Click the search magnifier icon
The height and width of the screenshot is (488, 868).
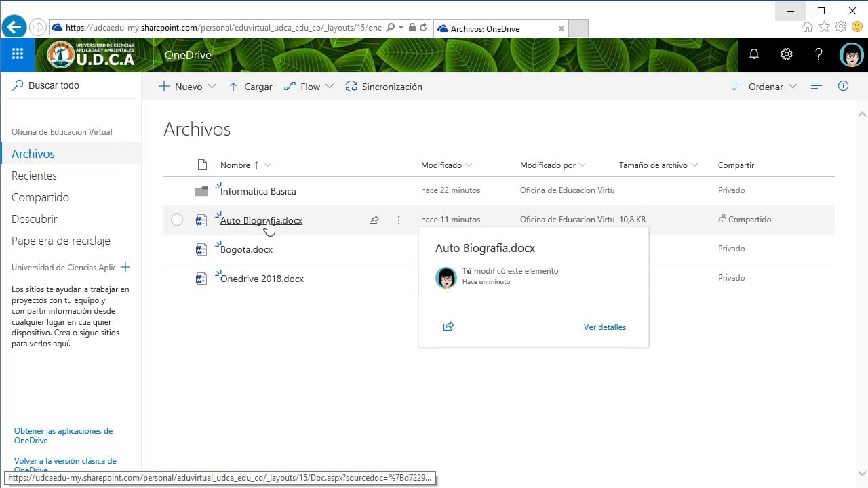[x=18, y=85]
